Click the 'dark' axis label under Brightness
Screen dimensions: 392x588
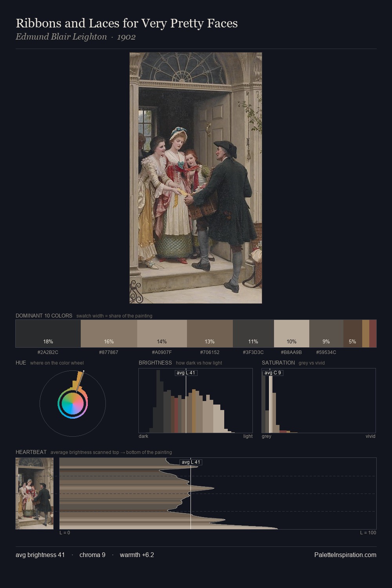(143, 436)
